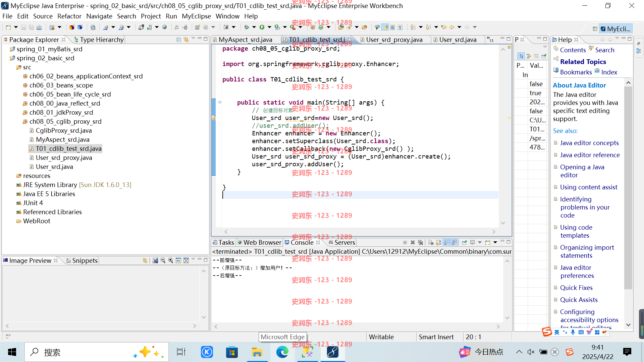Switch to the MyEclipse perspective button
The image size is (644, 362).
tap(615, 29)
